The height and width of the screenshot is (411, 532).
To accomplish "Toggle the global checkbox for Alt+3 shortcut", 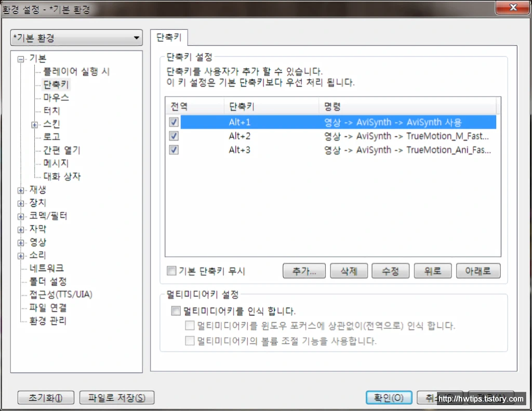I will [x=174, y=150].
